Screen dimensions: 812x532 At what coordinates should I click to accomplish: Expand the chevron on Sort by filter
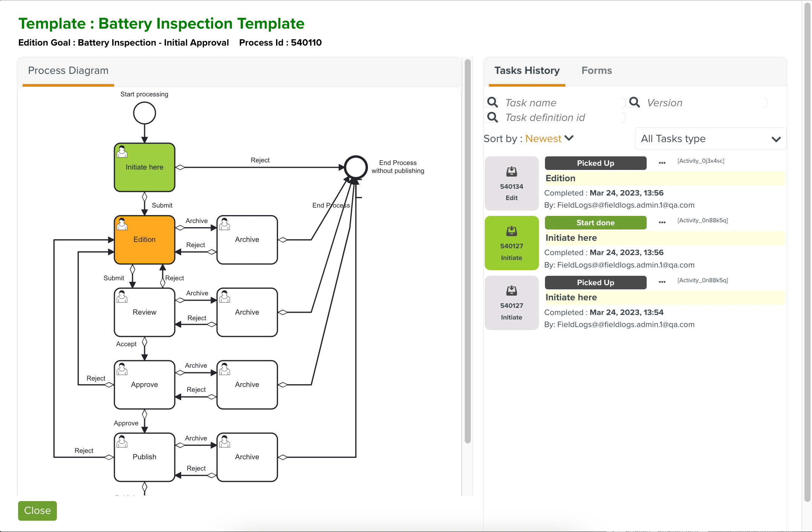pos(569,138)
